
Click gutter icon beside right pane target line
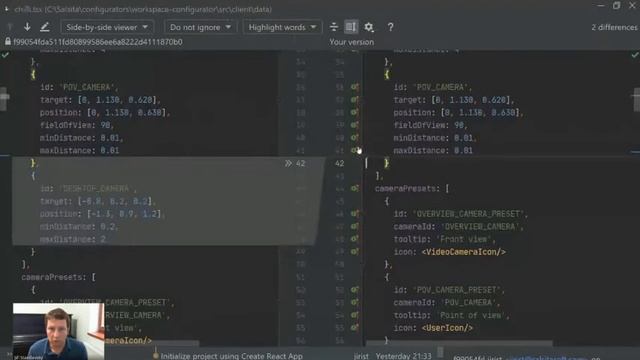(355, 100)
